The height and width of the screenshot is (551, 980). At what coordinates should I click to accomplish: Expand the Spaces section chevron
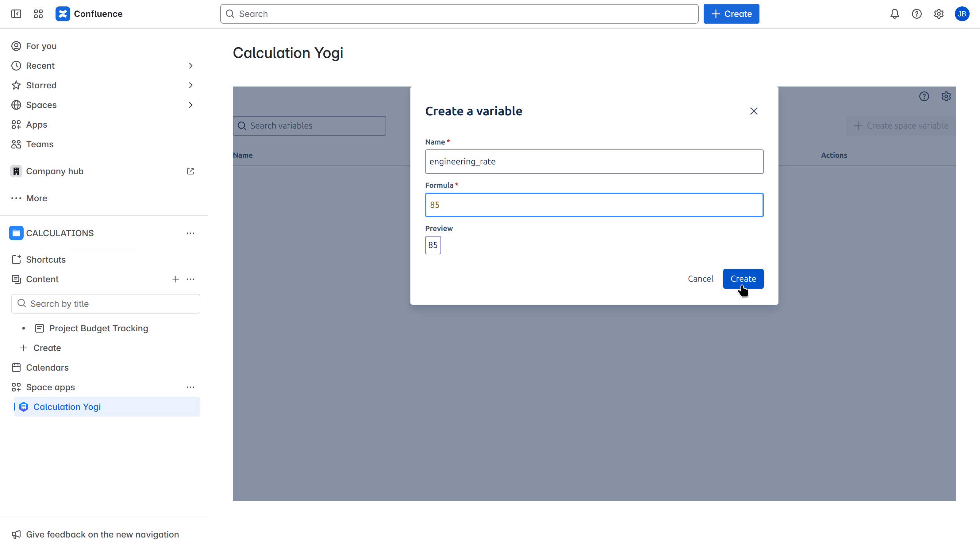[x=190, y=105]
